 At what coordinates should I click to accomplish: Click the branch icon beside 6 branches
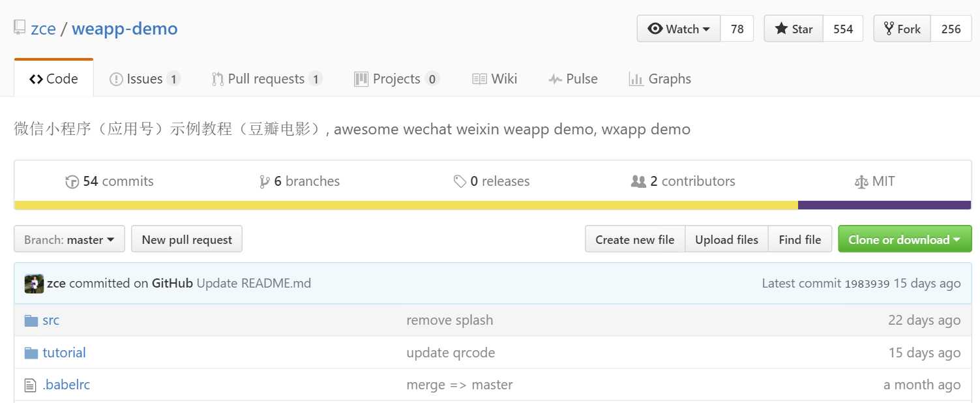click(264, 181)
